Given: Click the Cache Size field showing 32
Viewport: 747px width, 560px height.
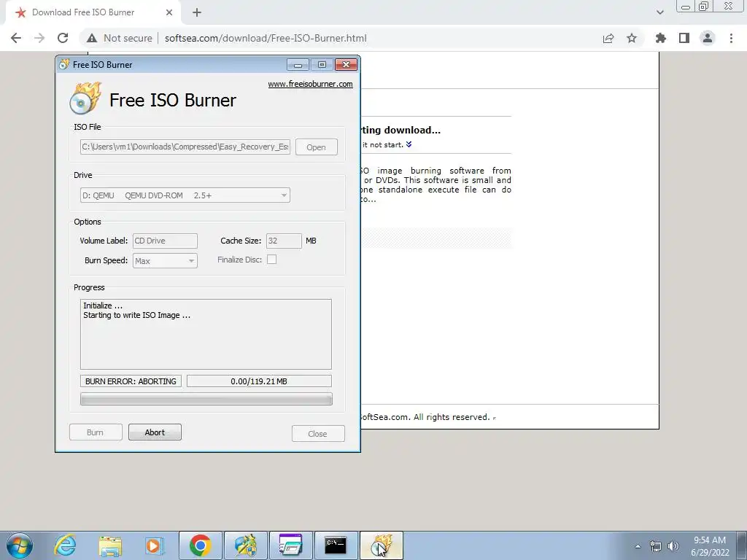Looking at the screenshot, I should coord(284,241).
